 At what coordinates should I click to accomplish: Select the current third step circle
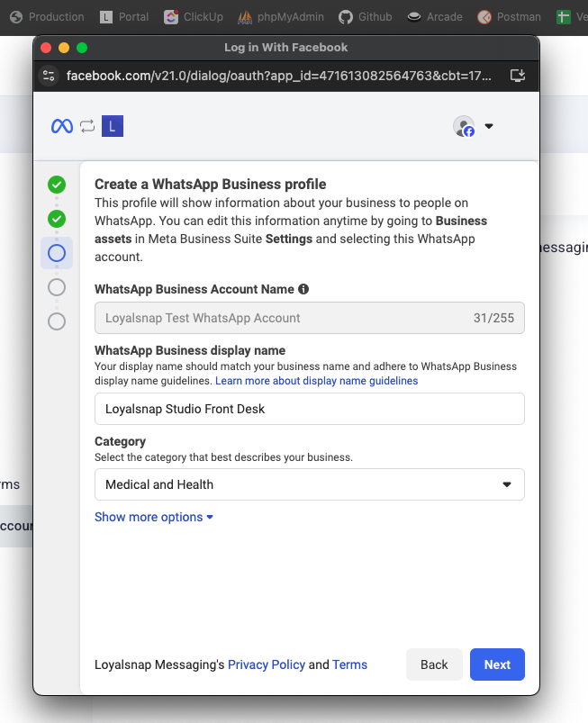tap(57, 253)
